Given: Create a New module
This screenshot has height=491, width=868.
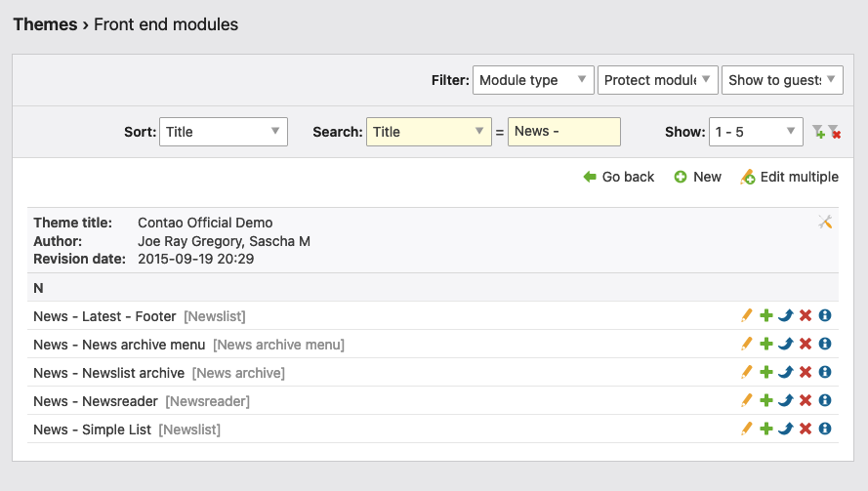Looking at the screenshot, I should (x=697, y=177).
